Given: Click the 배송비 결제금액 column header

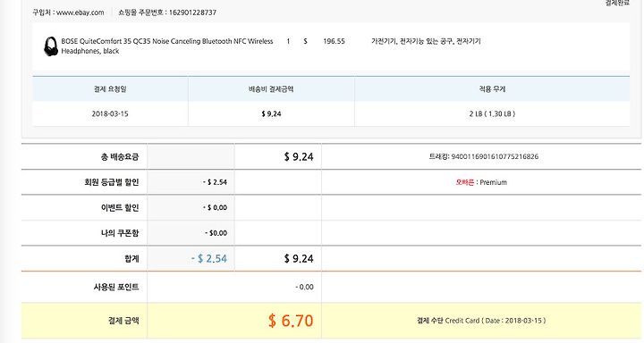Looking at the screenshot, I should pyautogui.click(x=271, y=88).
